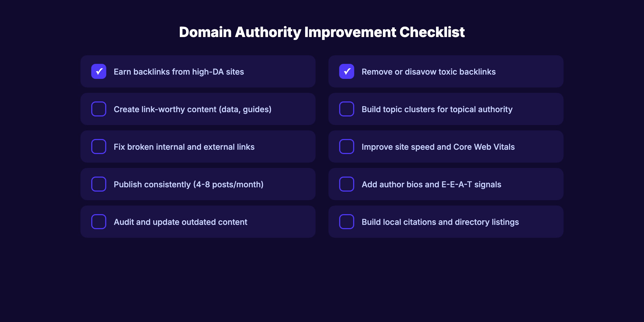
Task: Check the Improve site speed checkbox
Action: point(347,147)
